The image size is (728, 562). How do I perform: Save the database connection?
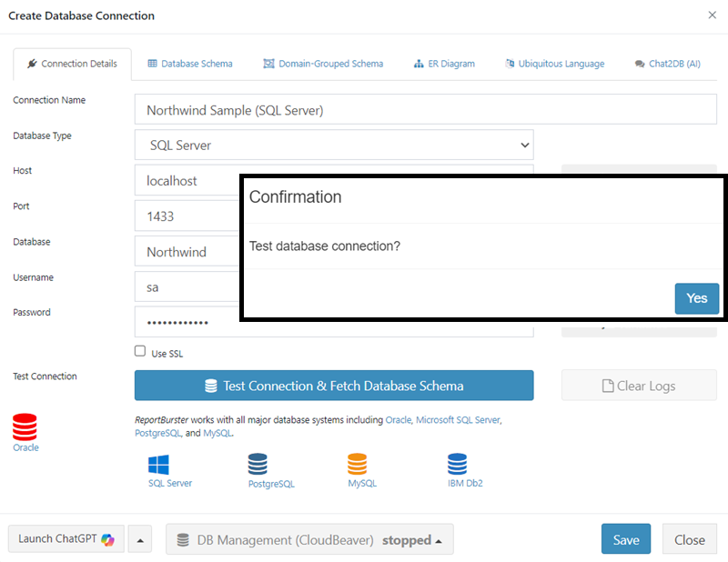pos(625,538)
